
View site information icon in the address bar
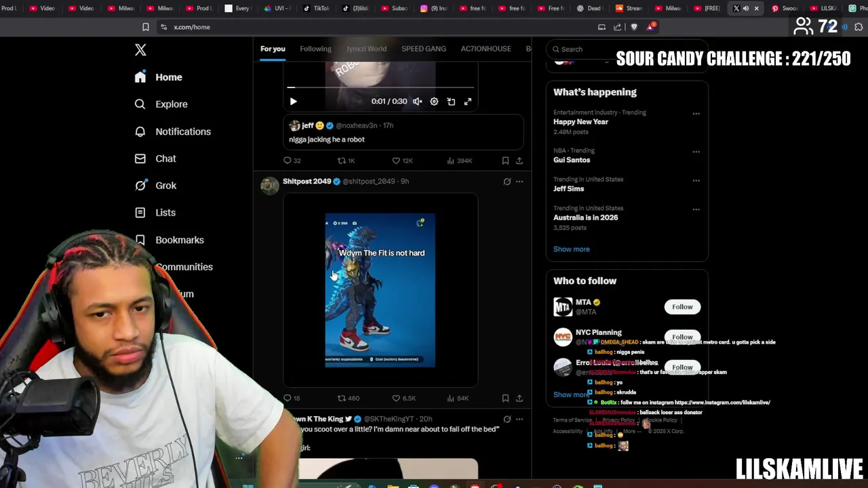tap(163, 27)
